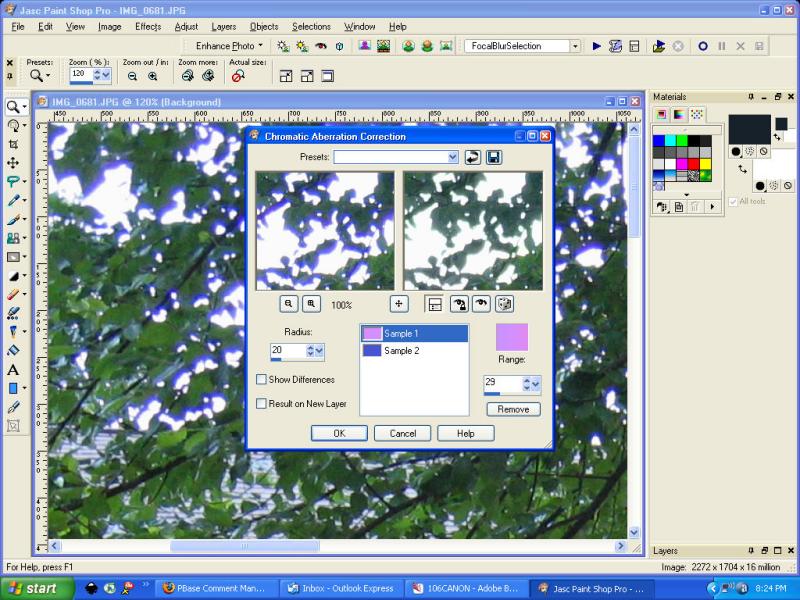This screenshot has height=600, width=800.
Task: Select the Clone Brush tool
Action: [x=13, y=238]
